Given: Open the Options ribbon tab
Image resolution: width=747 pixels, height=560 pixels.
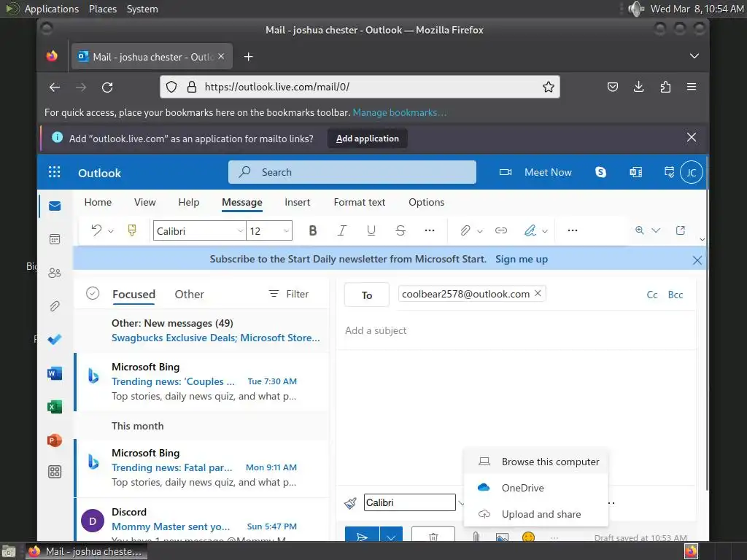Looking at the screenshot, I should 426,202.
